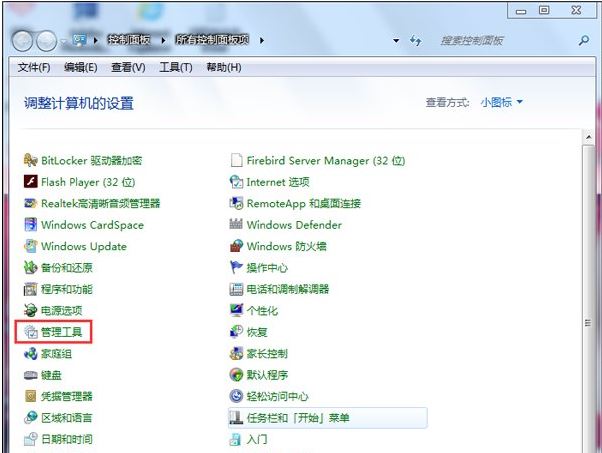Open the 编辑(E) menu

pos(80,68)
